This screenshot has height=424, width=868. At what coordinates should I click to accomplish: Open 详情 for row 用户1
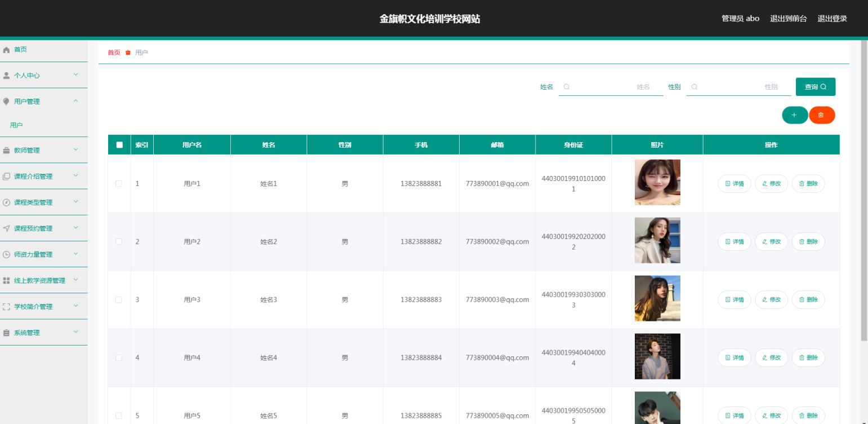pos(735,184)
